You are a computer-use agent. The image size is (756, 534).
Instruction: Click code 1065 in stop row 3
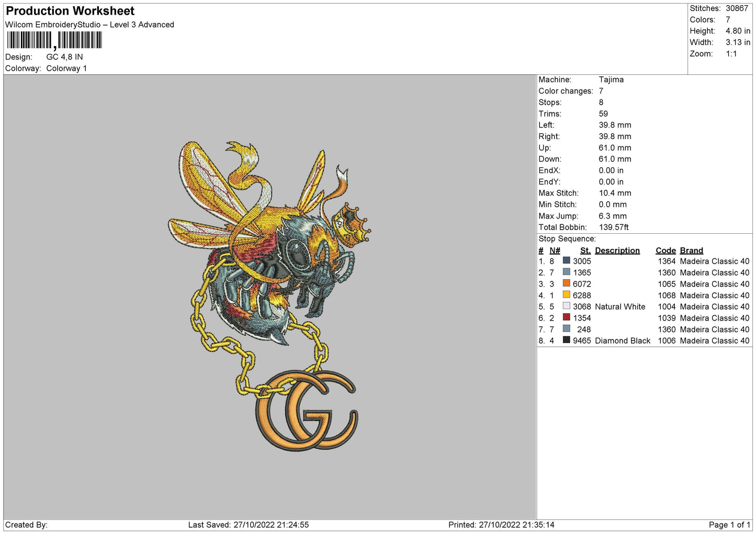667,284
